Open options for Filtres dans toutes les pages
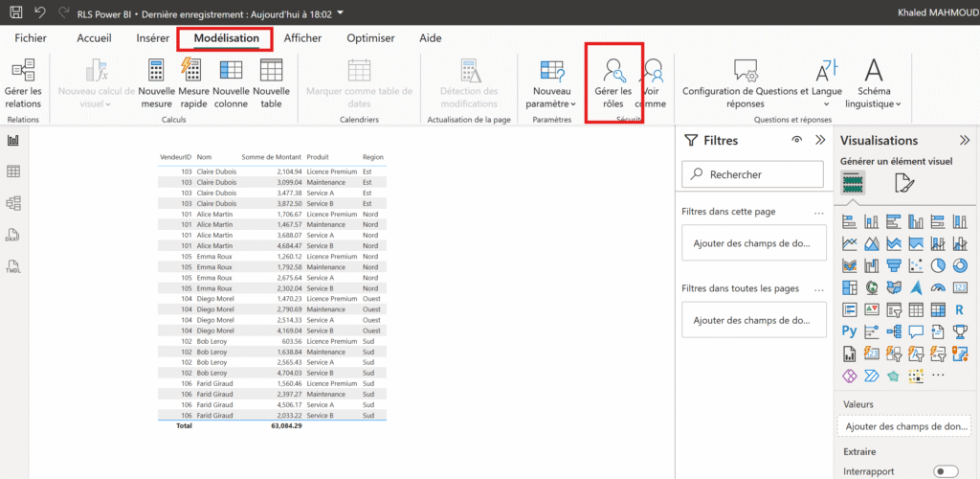The image size is (980, 479). 819,289
